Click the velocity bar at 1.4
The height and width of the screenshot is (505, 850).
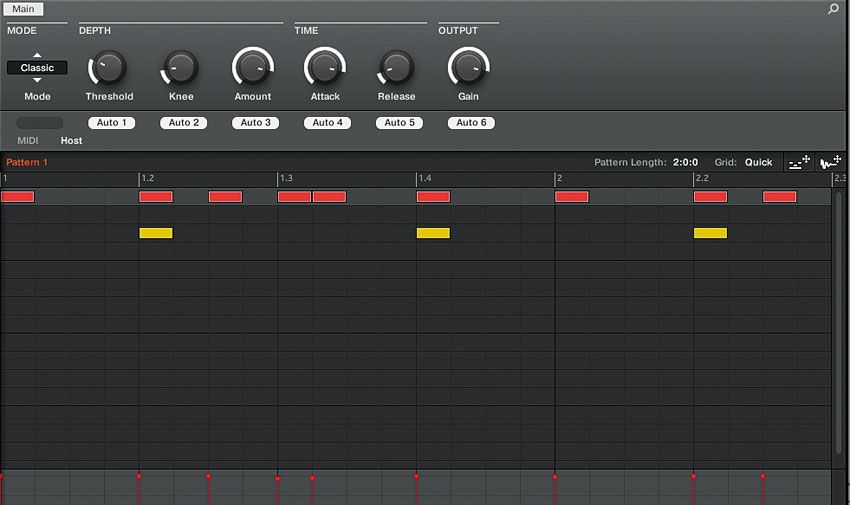[x=416, y=489]
